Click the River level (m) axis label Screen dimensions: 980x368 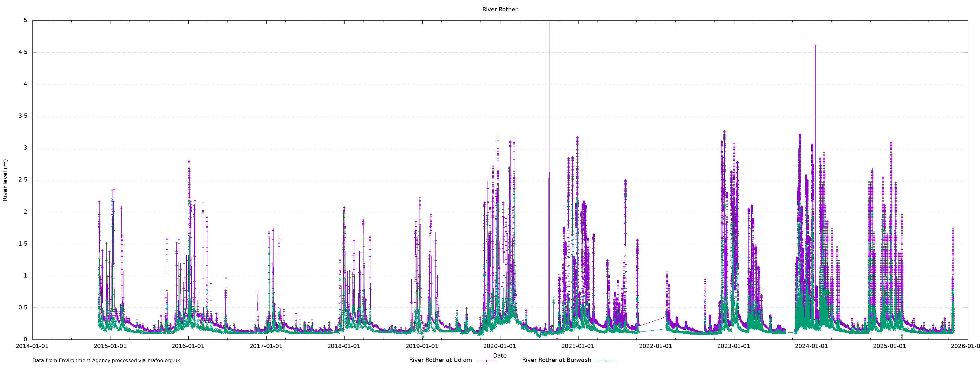[5, 180]
